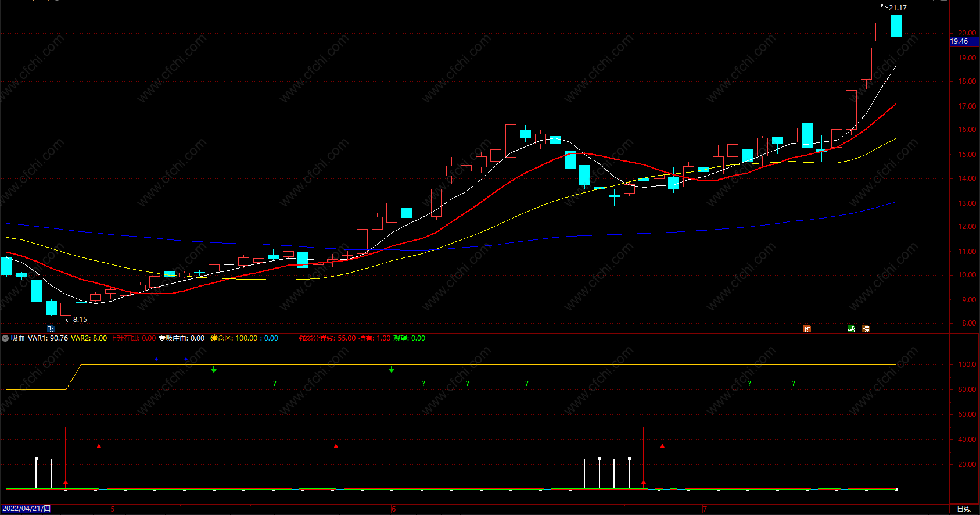Click the 日线 period label
980x515 pixels.
[x=964, y=509]
